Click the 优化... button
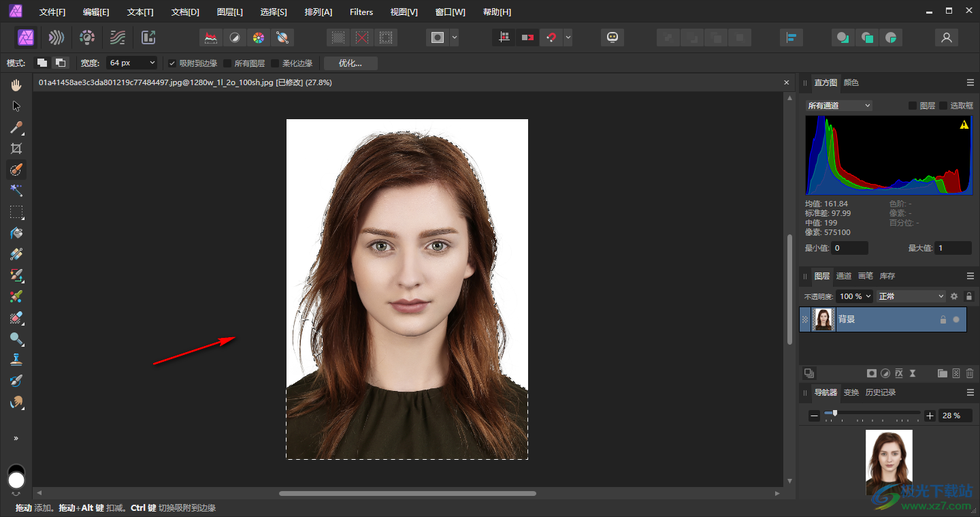The height and width of the screenshot is (517, 980). (350, 63)
